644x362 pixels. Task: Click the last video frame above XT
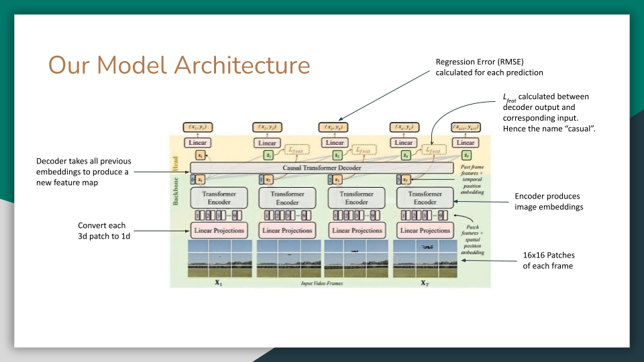[424, 258]
